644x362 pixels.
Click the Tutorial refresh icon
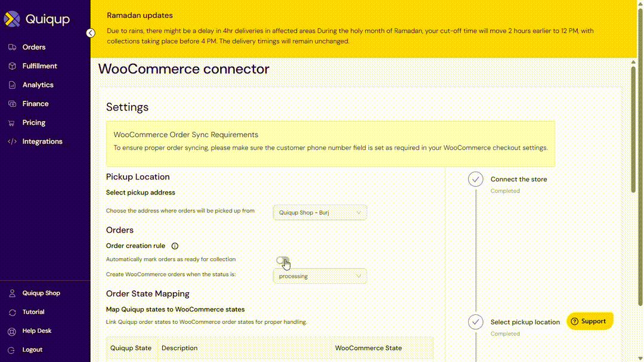coord(13,313)
